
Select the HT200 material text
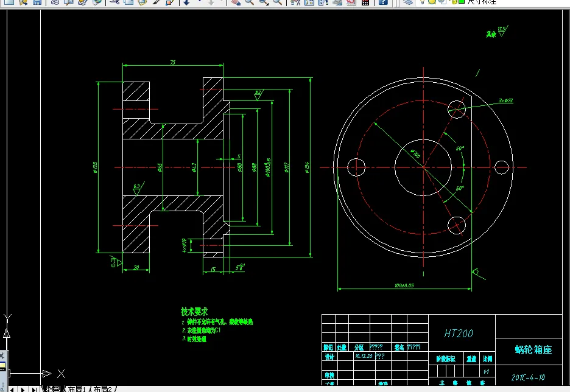pyautogui.click(x=459, y=334)
